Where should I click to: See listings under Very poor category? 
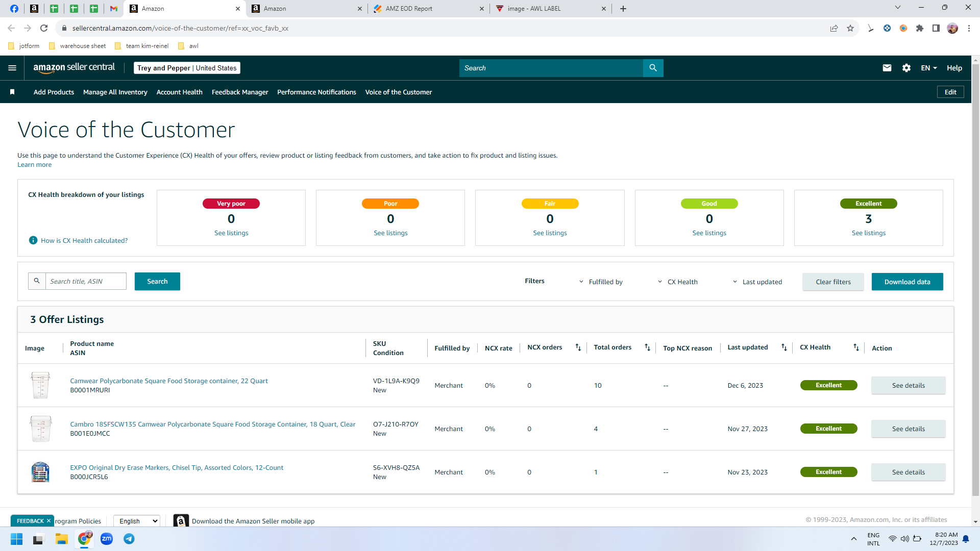click(x=231, y=233)
